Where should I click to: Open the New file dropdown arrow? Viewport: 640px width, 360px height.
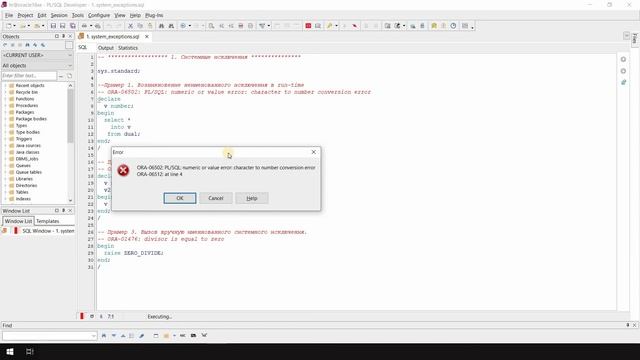point(14,26)
